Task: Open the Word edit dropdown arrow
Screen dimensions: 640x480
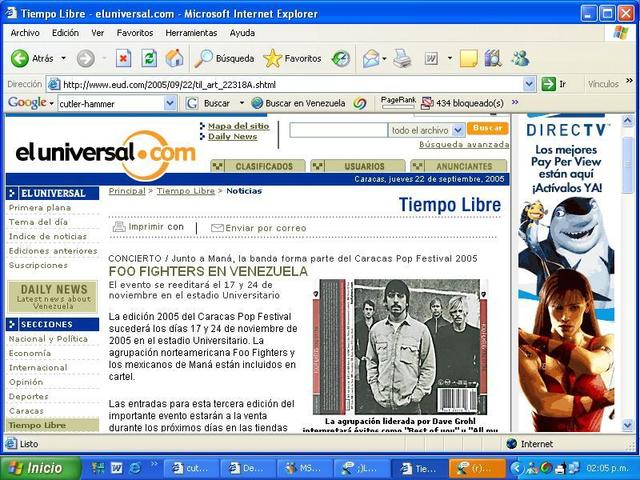Action: (450, 58)
